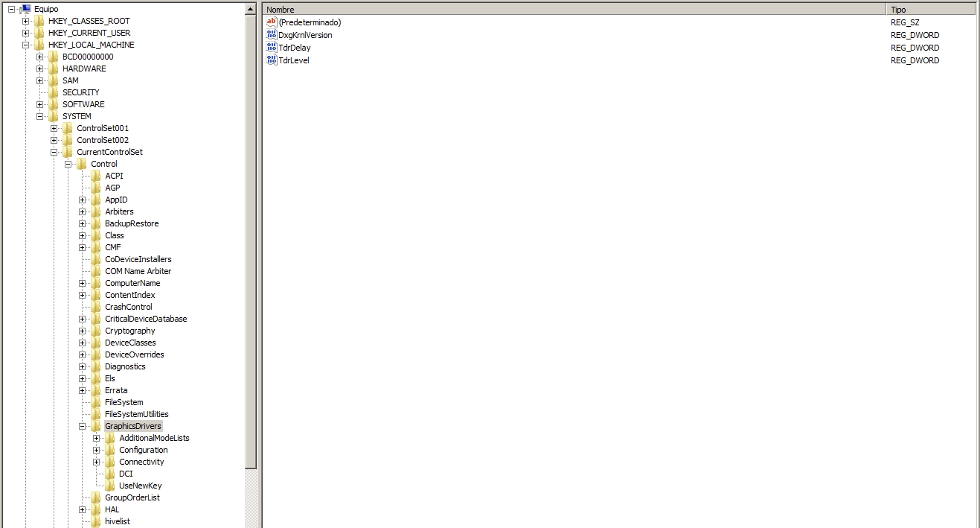Collapse the Equipo root node
Screen dimensions: 980x528
(11, 9)
